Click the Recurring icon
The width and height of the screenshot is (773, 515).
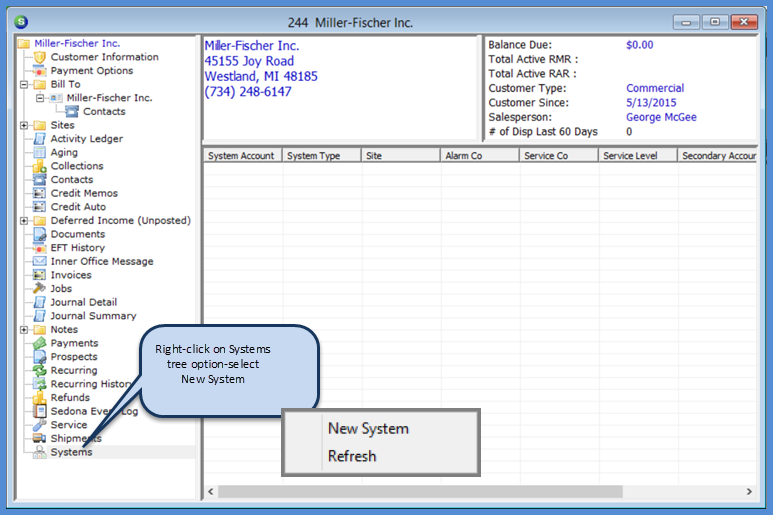(39, 371)
